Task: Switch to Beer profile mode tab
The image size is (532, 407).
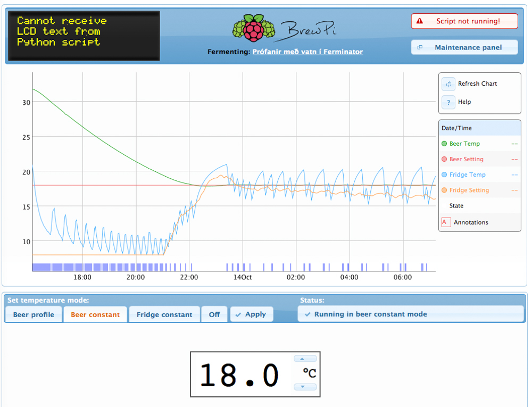Action: (x=34, y=314)
